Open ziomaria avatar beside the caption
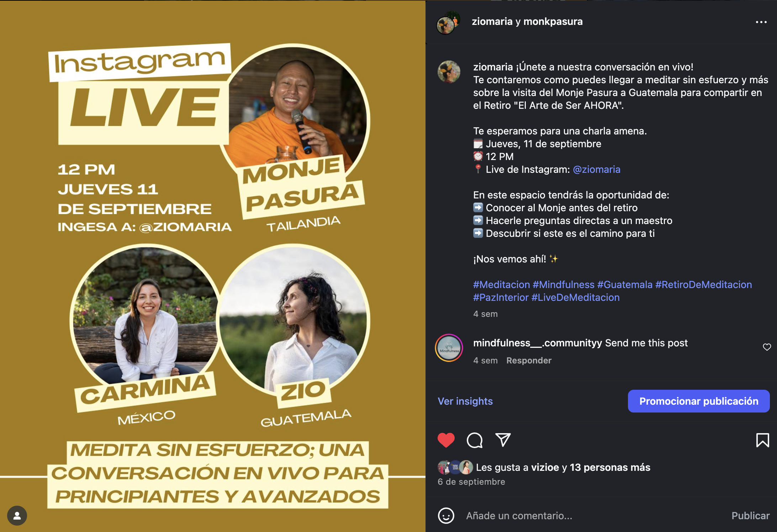 click(x=449, y=72)
